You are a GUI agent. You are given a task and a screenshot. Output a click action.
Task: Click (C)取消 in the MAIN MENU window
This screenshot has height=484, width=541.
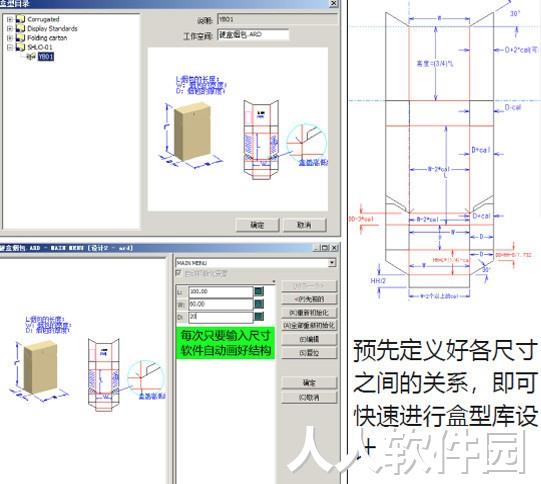pyautogui.click(x=309, y=397)
